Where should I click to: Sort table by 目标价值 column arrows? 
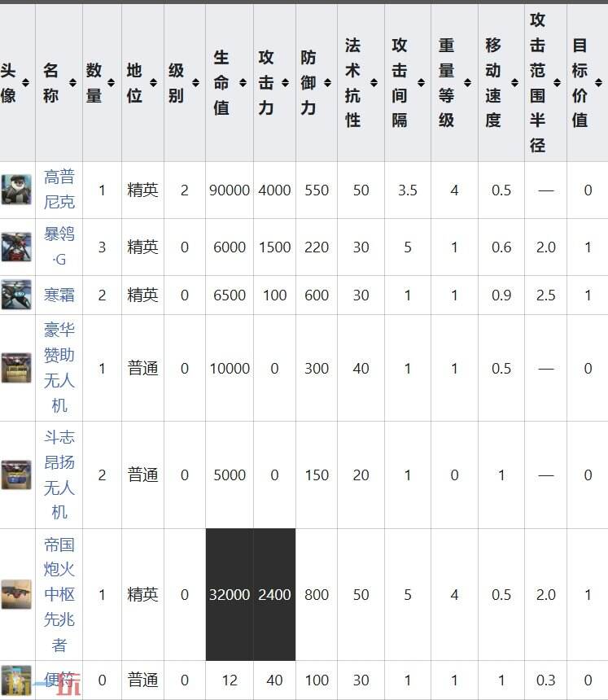(x=598, y=82)
